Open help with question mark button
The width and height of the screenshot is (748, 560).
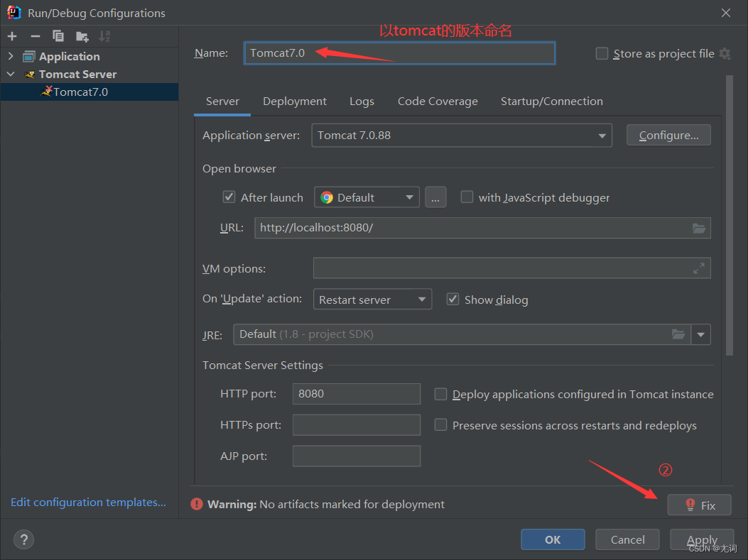tap(24, 539)
